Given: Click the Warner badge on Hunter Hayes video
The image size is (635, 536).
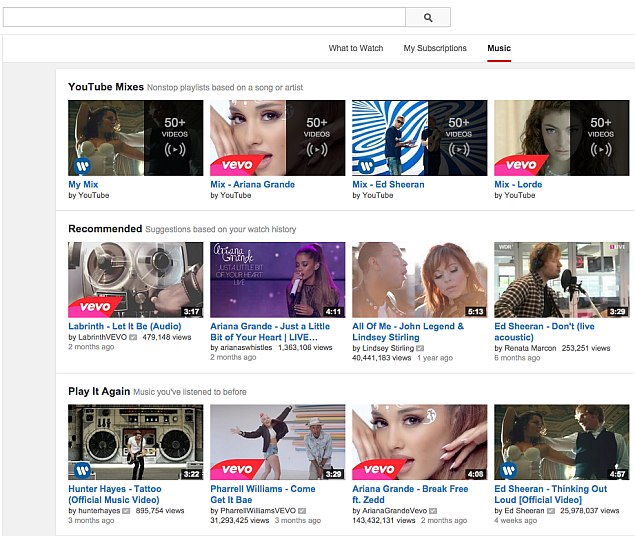Looking at the screenshot, I should (x=83, y=469).
